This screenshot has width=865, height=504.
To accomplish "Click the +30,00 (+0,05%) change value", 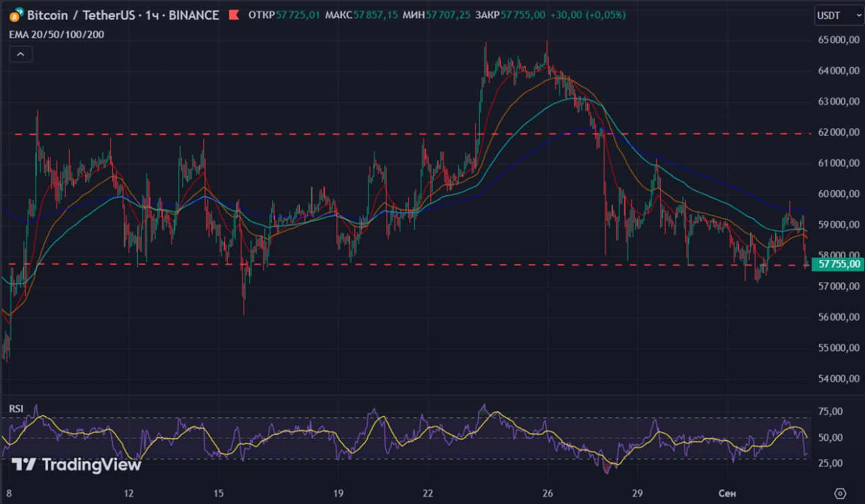I will click(x=589, y=15).
